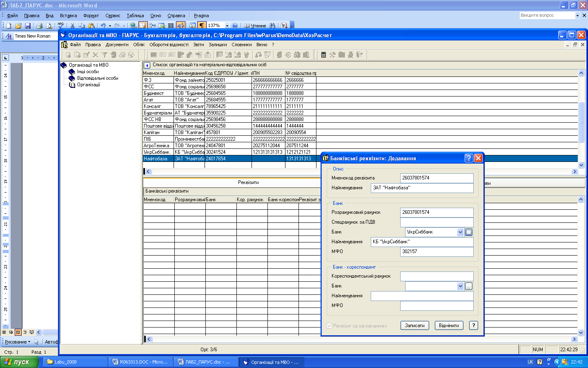Click the Delete X icon in Parus toolbar
This screenshot has width=588, height=368.
click(96, 55)
